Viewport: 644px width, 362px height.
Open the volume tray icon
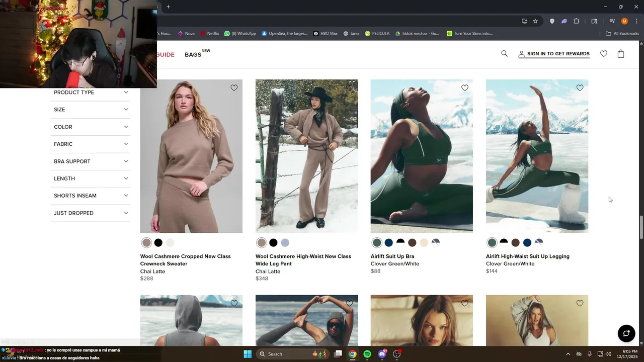[608, 354]
